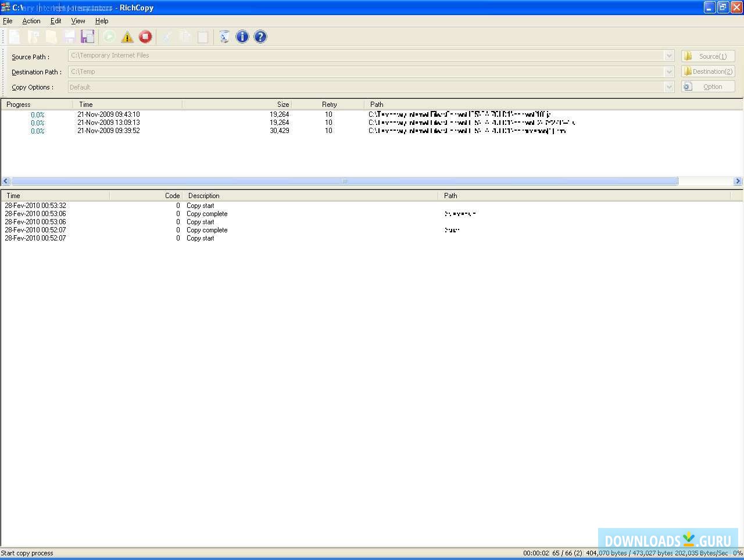This screenshot has height=560, width=744.
Task: Click the Time column header in the log
Action: [55, 196]
